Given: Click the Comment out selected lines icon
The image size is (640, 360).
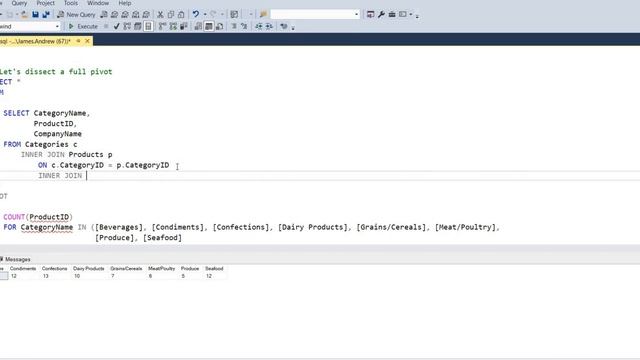Looking at the screenshot, I should tap(234, 27).
